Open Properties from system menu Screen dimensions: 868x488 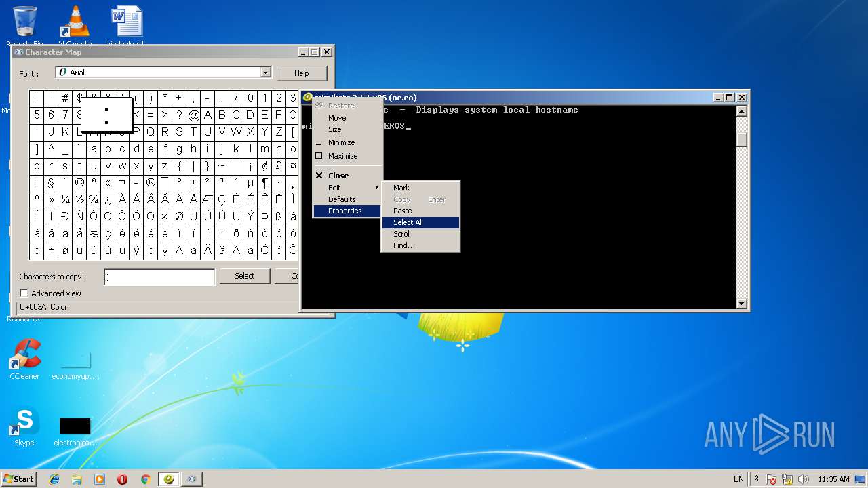click(347, 211)
